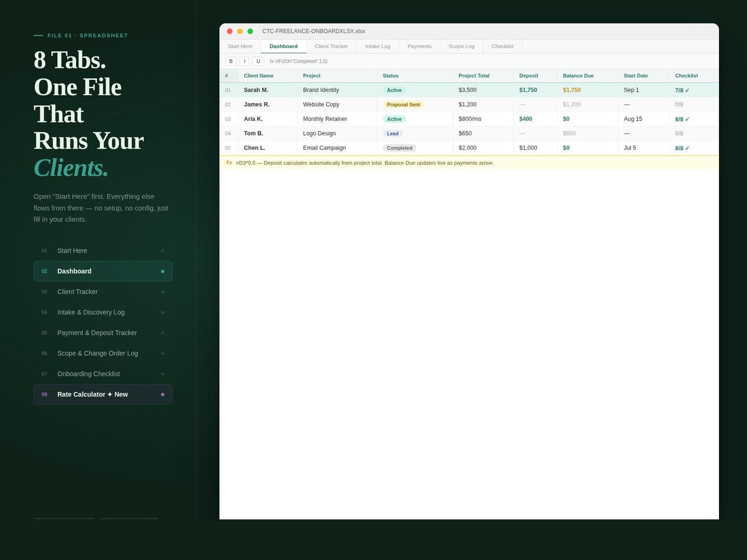Select the James R. client cell
This screenshot has height=560, width=747.
point(268,105)
